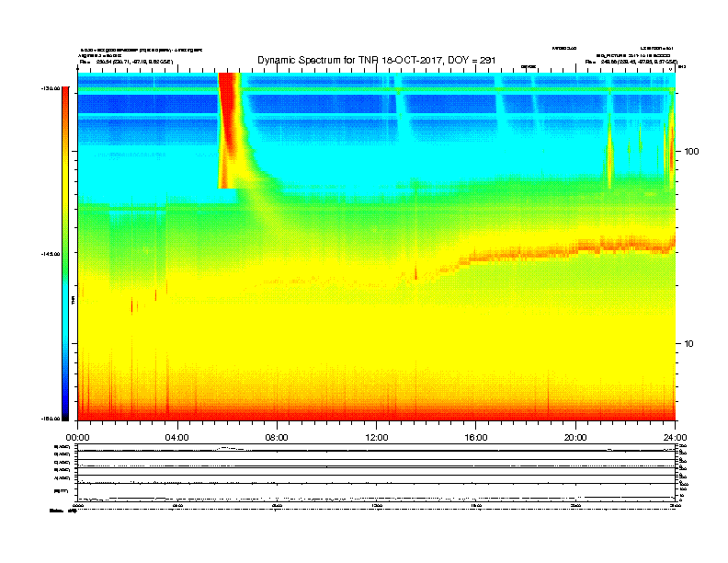Click the 10 frequency axis label
Image resolution: width=728 pixels, height=563 pixels.
[x=688, y=344]
